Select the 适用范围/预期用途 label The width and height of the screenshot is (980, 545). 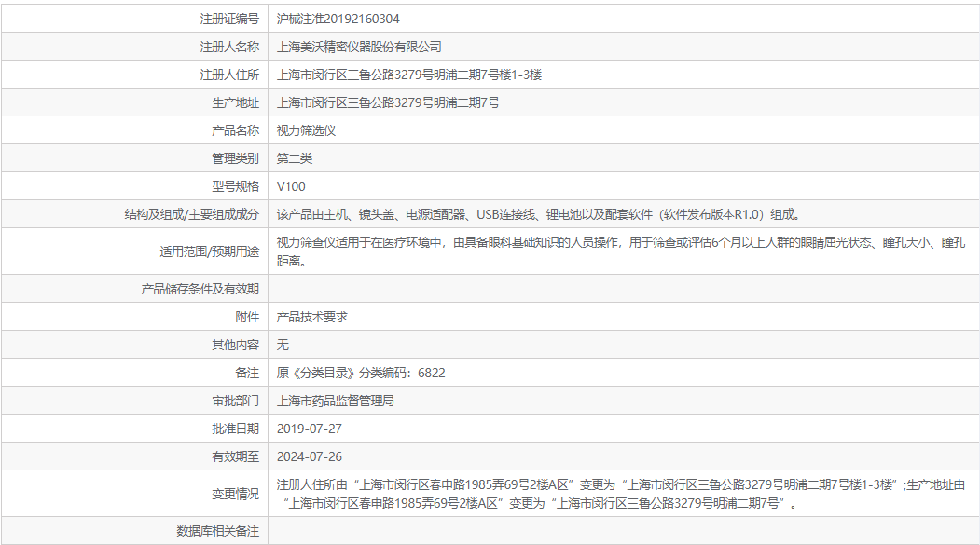click(x=210, y=252)
